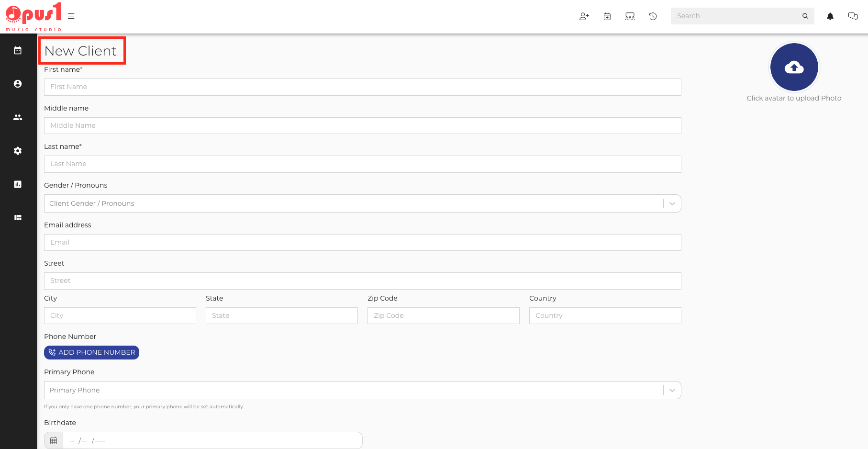Viewport: 868px width, 449px height.
Task: Click the search magnifier icon
Action: 805,16
